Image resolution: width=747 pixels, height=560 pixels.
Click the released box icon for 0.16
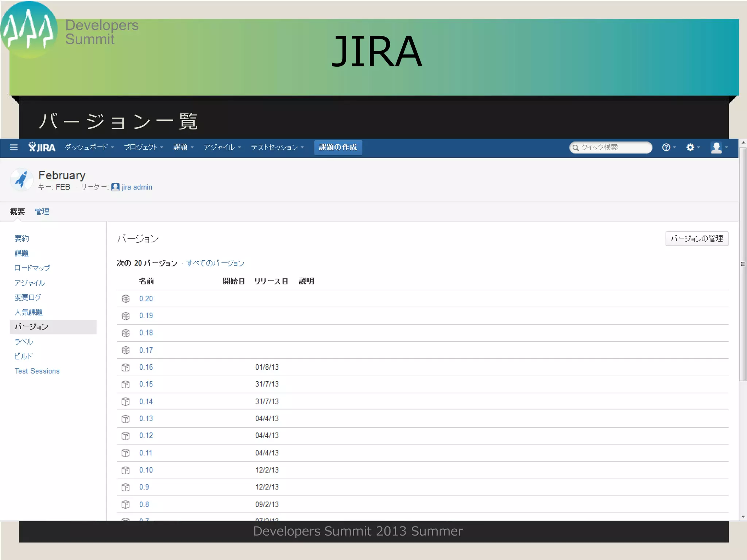coord(125,367)
